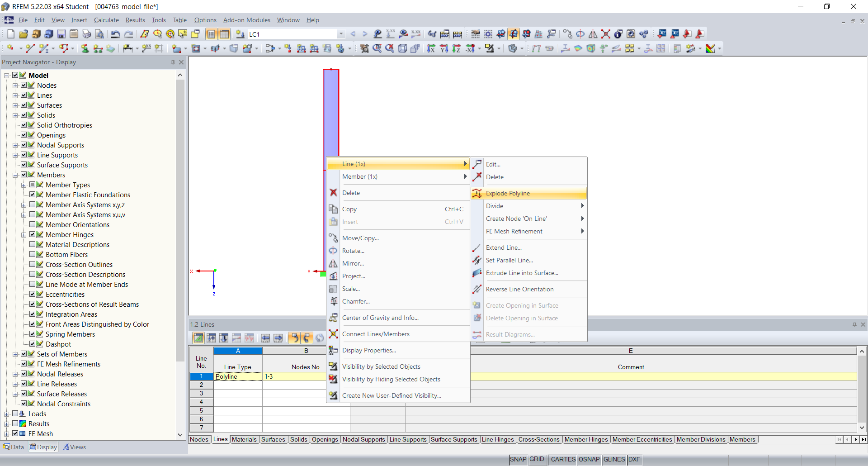The image size is (868, 466).
Task: Click the rainbow color scale toolbar icon
Action: point(710,48)
